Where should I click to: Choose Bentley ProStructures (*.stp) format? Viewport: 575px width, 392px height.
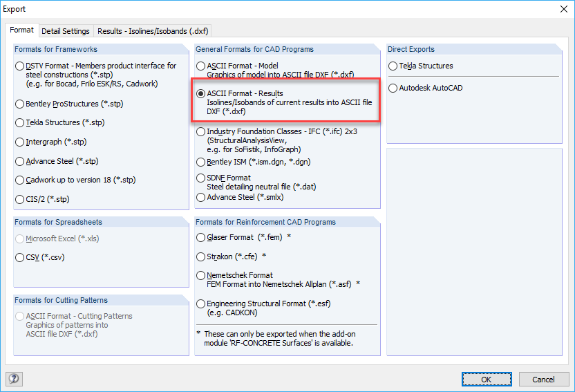coord(20,104)
